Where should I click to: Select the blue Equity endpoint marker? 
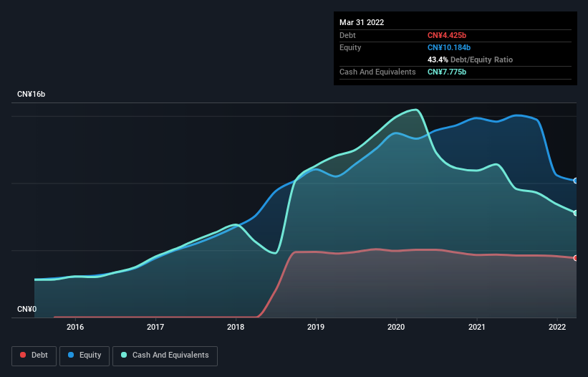coord(576,181)
